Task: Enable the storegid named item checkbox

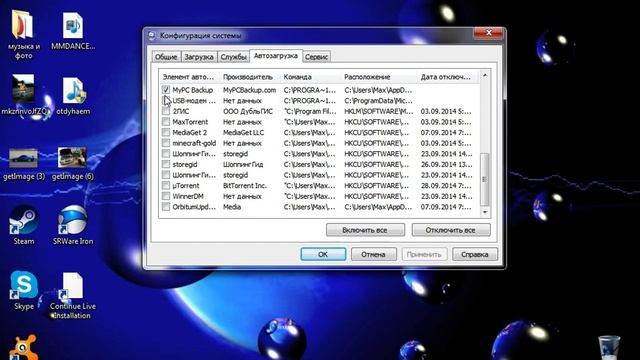Action: click(166, 164)
